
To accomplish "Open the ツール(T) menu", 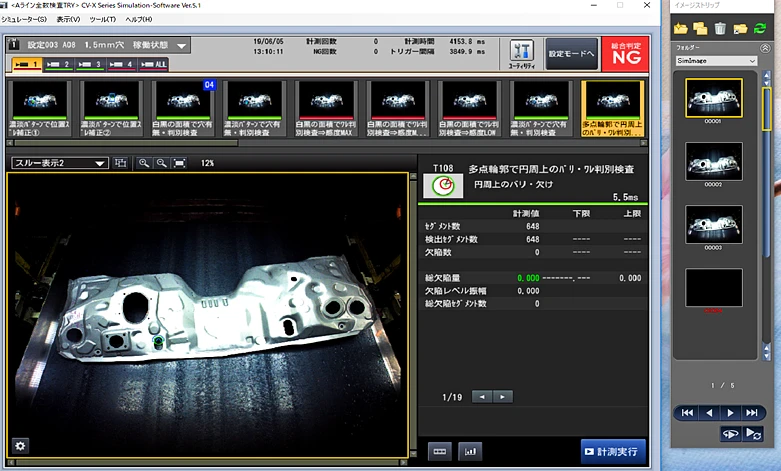I will 103,19.
